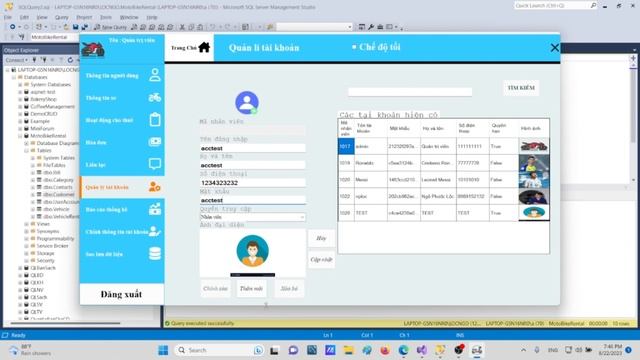Open Edit menu in SSMS

pyautogui.click(x=24, y=17)
